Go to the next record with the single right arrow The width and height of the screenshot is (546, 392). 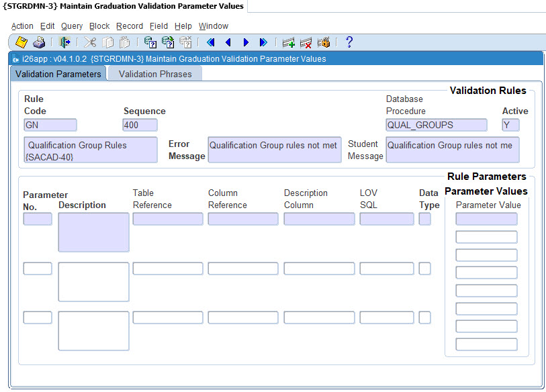click(x=246, y=42)
